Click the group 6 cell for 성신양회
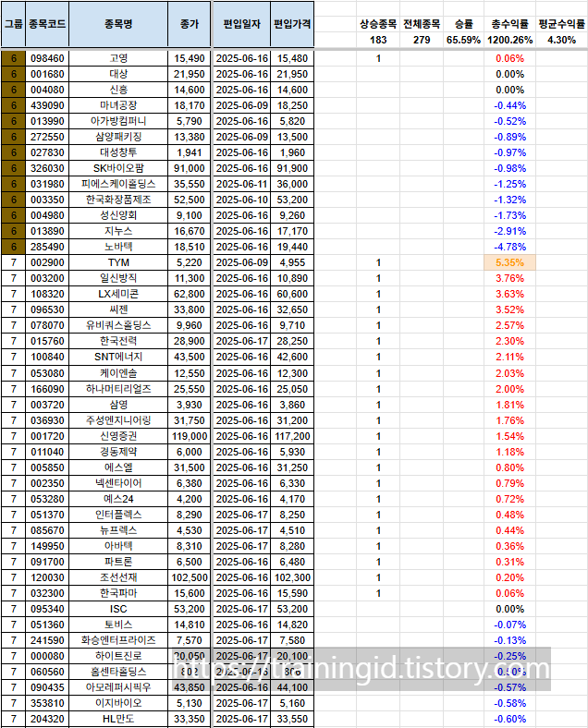 [14, 215]
